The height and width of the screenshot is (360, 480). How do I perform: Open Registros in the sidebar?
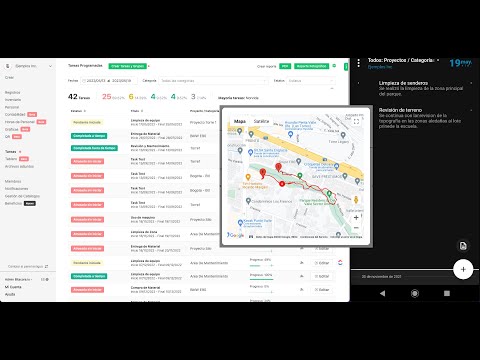[x=13, y=92]
